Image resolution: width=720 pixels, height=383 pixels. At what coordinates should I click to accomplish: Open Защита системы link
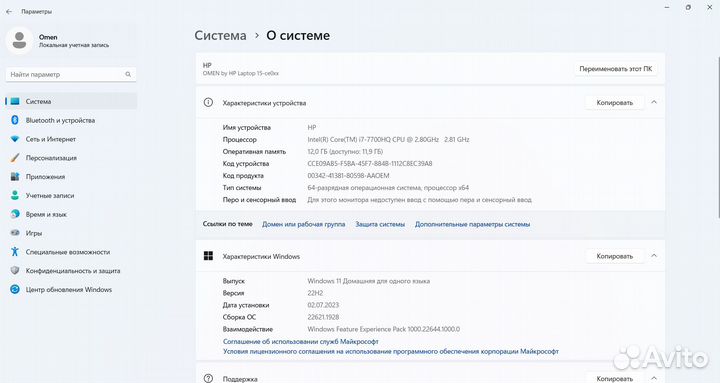[380, 224]
